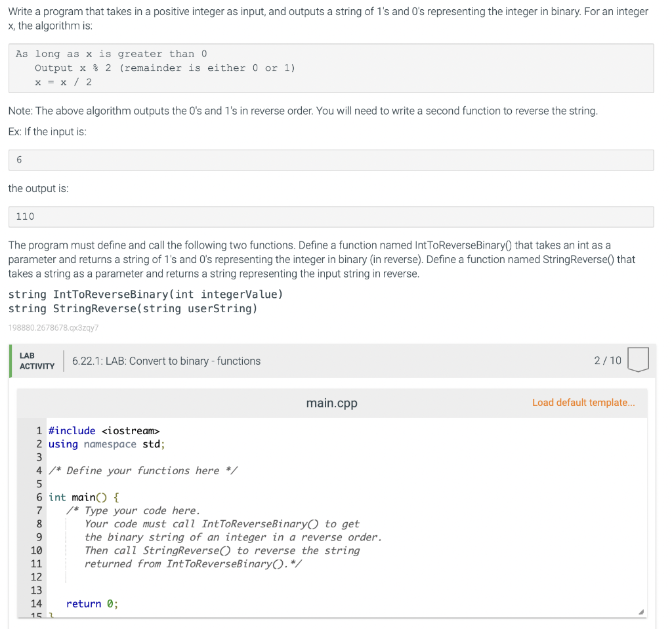The image size is (672, 629).
Task: Click the 'the output is:' text
Action: coord(38,188)
